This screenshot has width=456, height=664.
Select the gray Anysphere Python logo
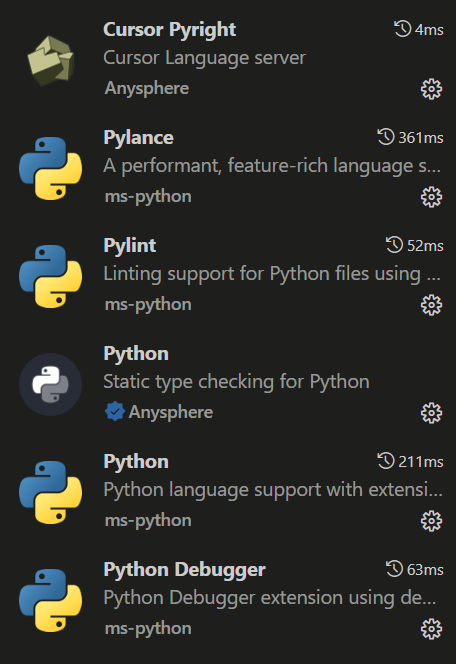(x=51, y=385)
